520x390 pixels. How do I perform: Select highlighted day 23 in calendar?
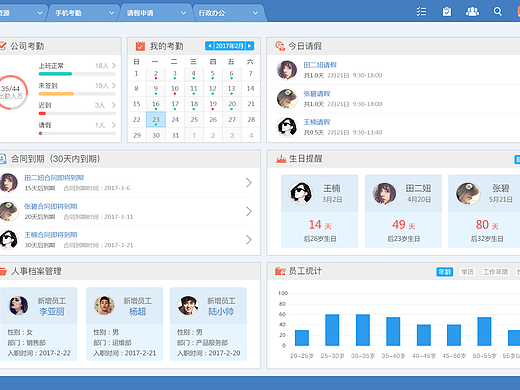pos(156,119)
